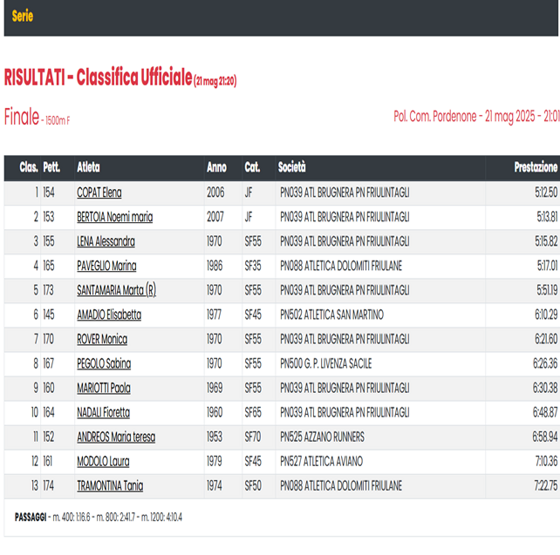The height and width of the screenshot is (555, 560).
Task: Click the Serie header bar label
Action: tap(22, 16)
